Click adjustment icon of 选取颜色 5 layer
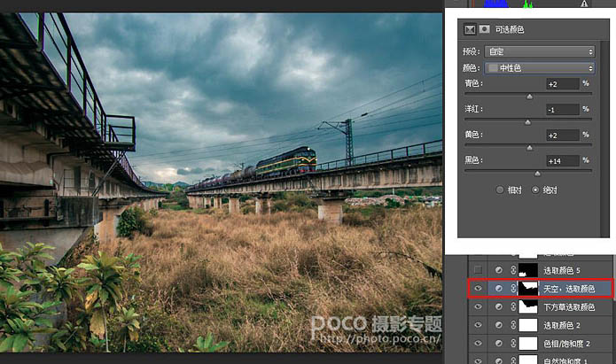Screen dimensions: 616x364 (x=498, y=270)
